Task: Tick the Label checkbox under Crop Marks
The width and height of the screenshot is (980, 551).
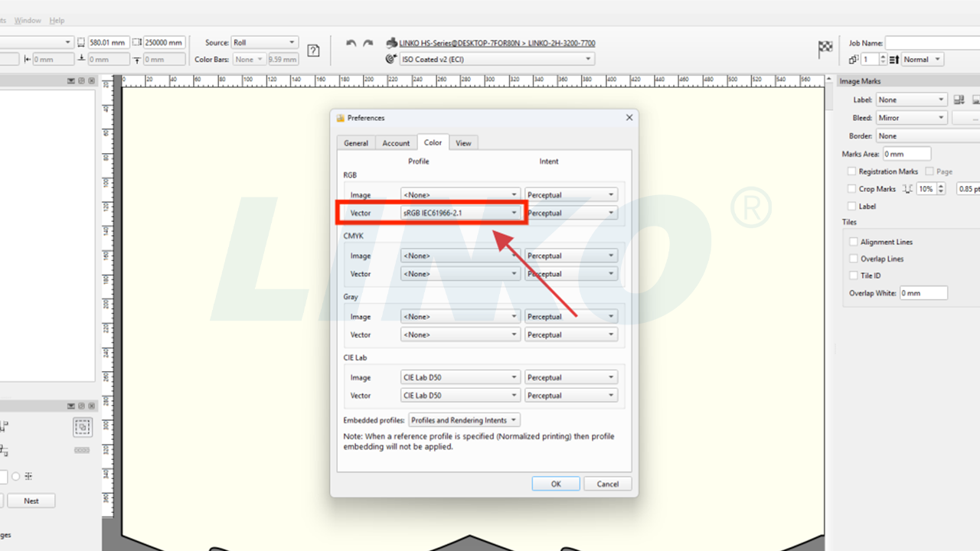Action: (852, 206)
